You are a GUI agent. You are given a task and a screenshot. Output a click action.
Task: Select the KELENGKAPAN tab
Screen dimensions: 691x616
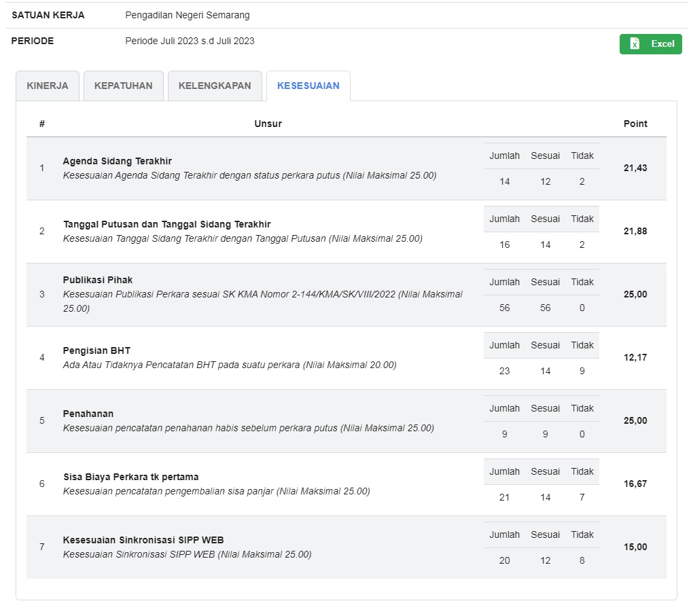[215, 86]
